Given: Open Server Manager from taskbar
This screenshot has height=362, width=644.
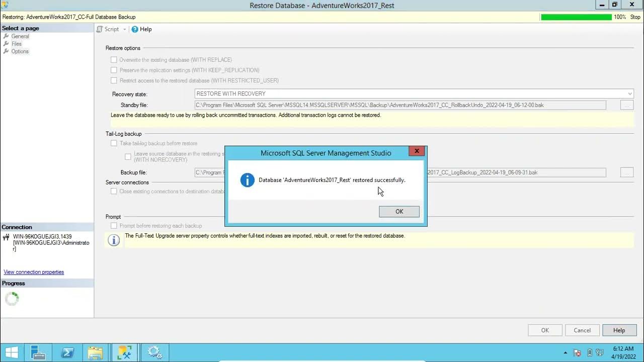Looking at the screenshot, I should [x=38, y=352].
